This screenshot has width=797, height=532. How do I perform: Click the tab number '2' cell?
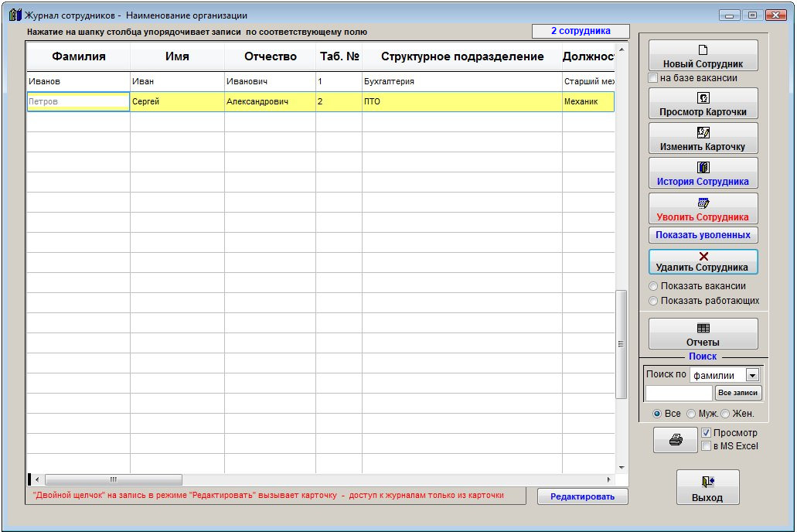tap(339, 102)
